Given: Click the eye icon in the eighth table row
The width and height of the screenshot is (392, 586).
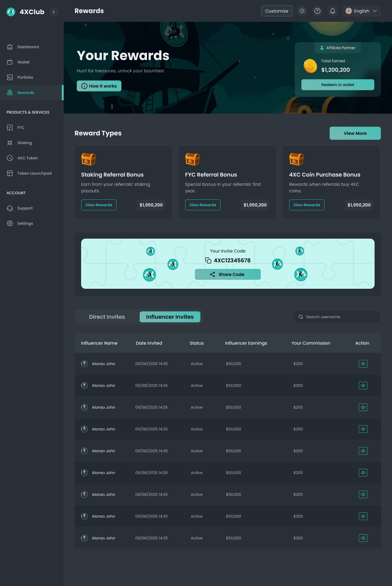Looking at the screenshot, I should click(363, 516).
